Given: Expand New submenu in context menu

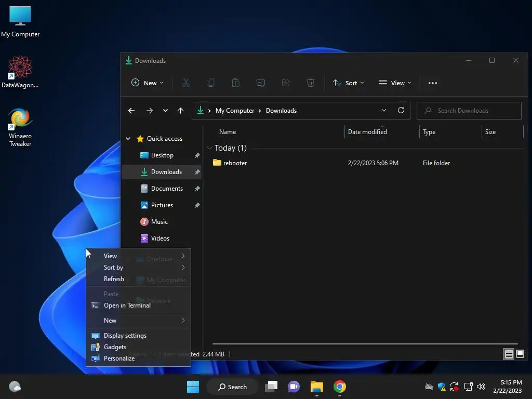Looking at the screenshot, I should pyautogui.click(x=138, y=320).
